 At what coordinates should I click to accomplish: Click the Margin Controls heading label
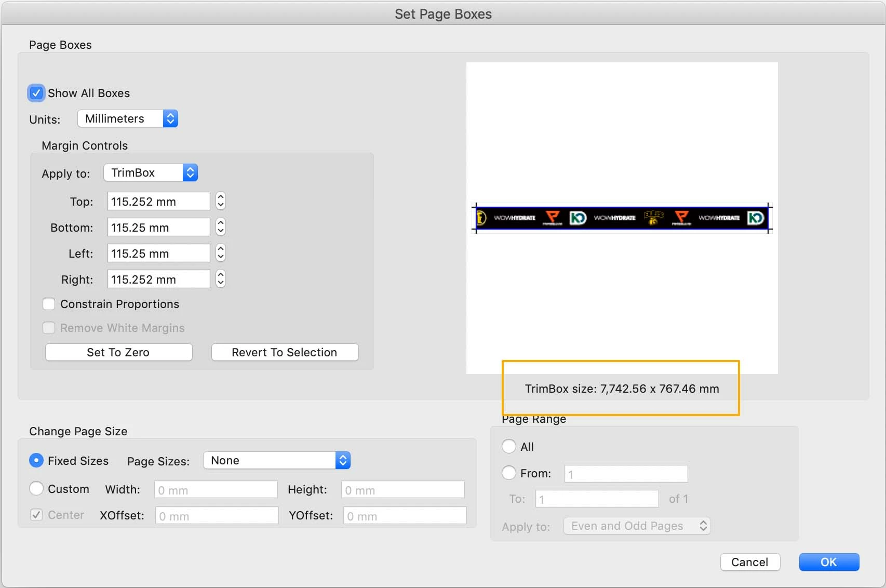85,145
